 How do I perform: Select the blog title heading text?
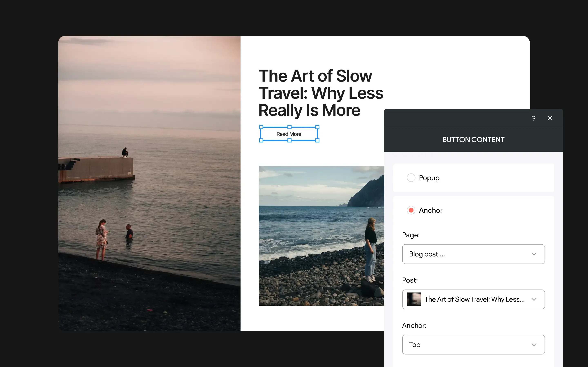point(321,93)
